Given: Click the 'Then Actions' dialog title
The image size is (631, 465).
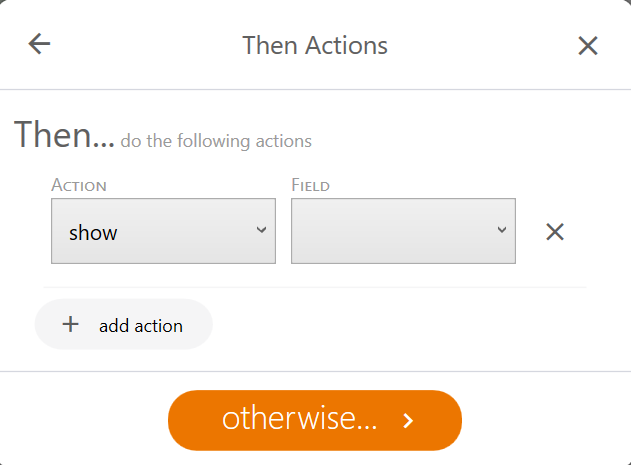Looking at the screenshot, I should 315,45.
